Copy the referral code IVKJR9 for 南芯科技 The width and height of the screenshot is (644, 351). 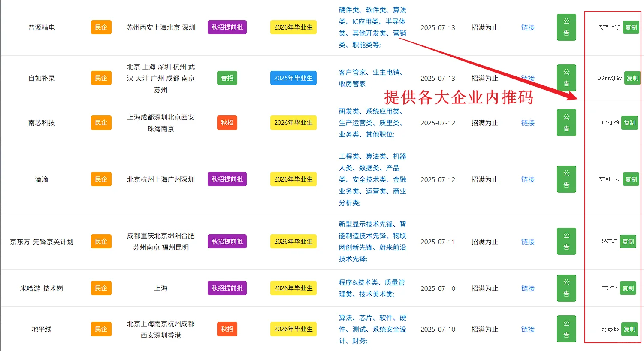click(629, 123)
